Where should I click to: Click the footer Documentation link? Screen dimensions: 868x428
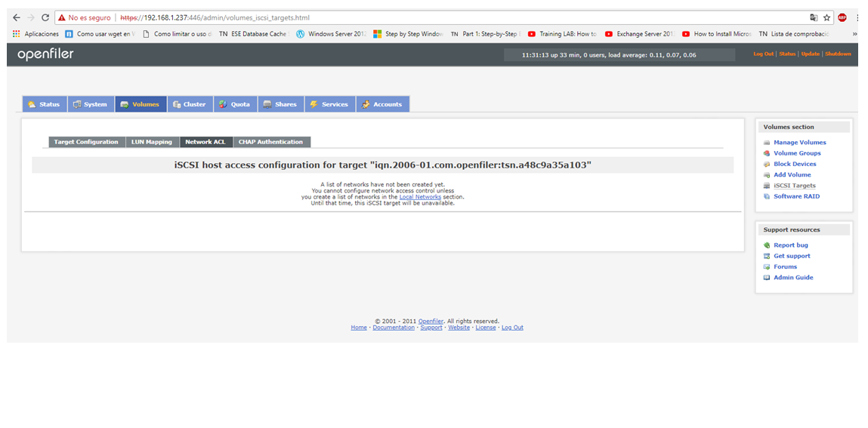click(x=394, y=328)
